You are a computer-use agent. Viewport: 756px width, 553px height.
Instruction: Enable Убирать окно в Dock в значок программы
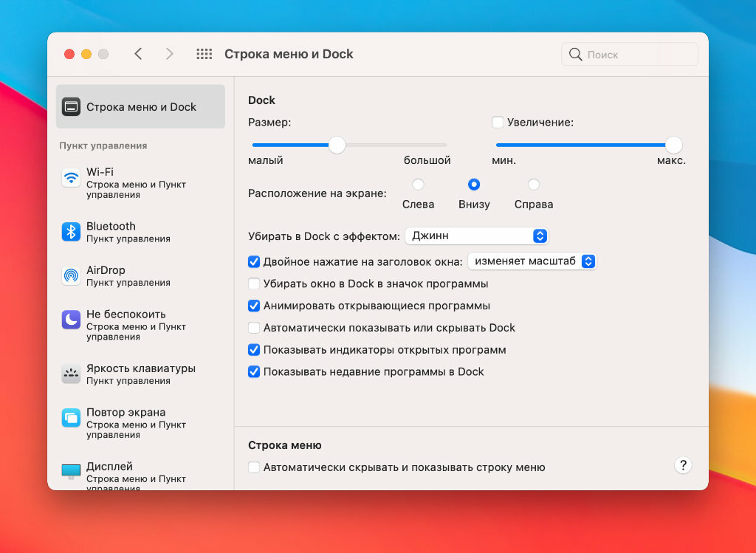click(254, 284)
